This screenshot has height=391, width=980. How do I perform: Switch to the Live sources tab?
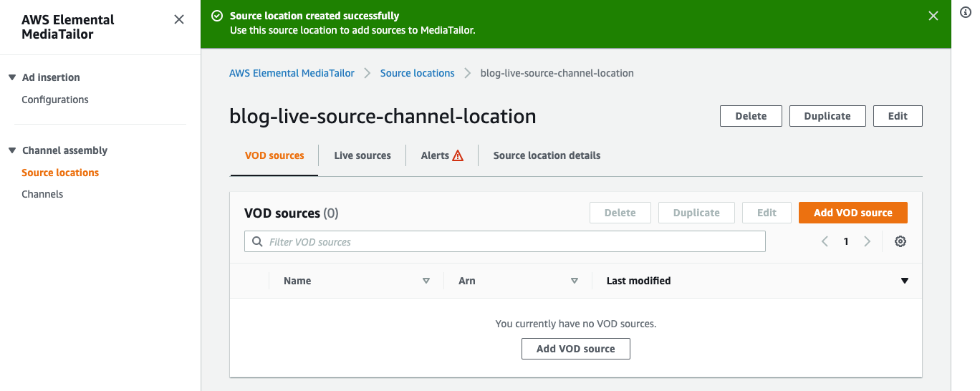[x=362, y=155]
